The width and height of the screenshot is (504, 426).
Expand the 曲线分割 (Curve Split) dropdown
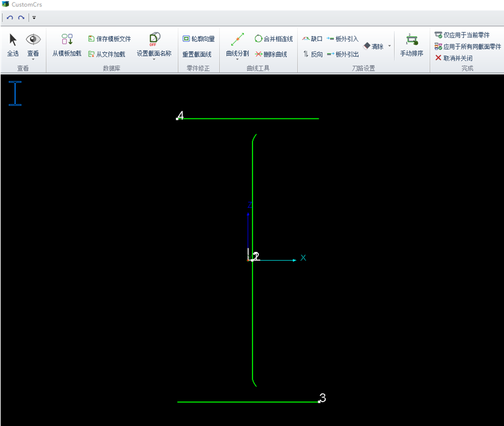pos(237,59)
